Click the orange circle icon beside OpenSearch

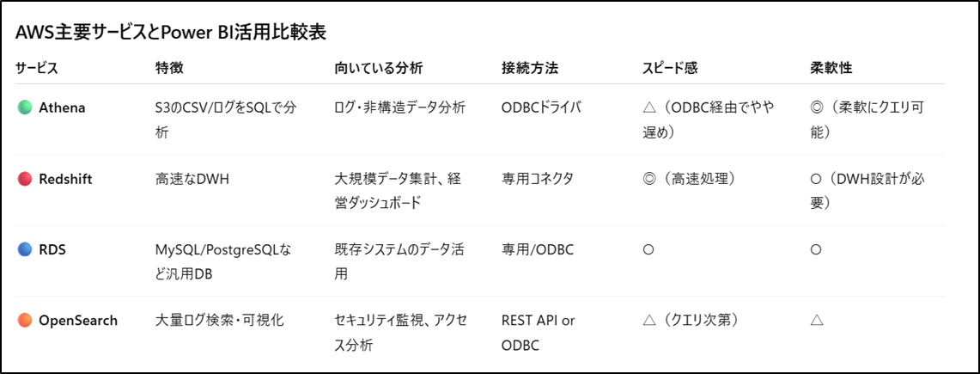(25, 321)
